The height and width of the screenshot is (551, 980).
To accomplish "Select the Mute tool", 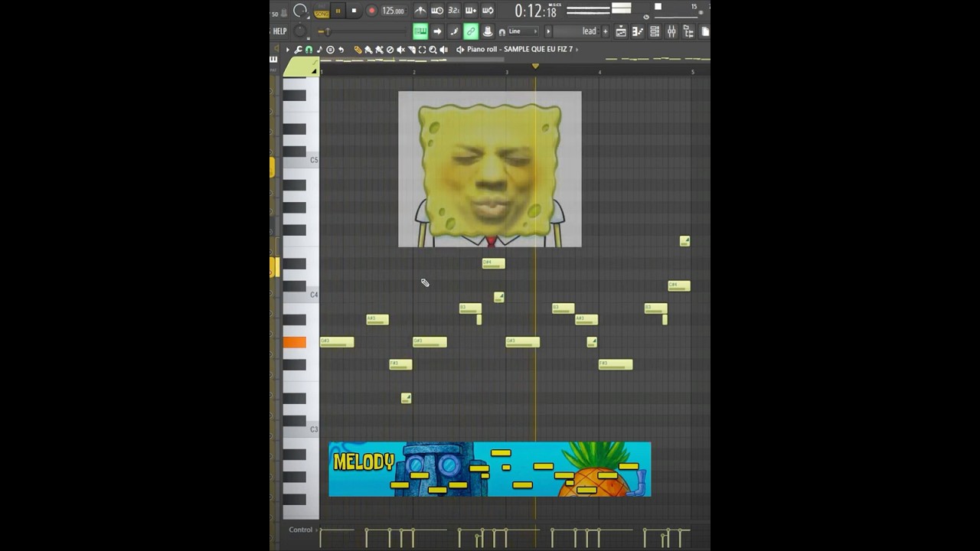I will pos(400,50).
